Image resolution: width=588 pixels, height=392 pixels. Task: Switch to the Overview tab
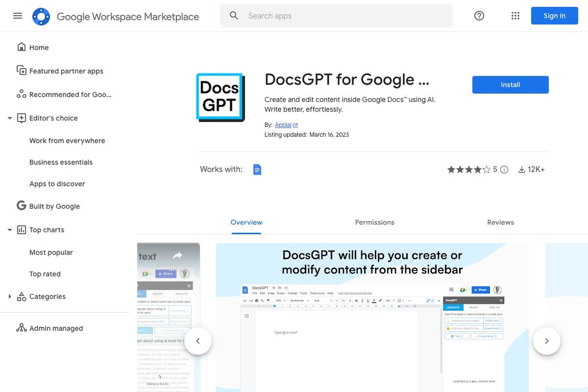[246, 223]
